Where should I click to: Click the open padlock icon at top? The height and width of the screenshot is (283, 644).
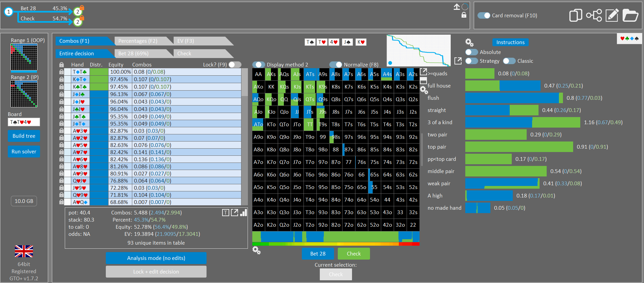click(464, 15)
